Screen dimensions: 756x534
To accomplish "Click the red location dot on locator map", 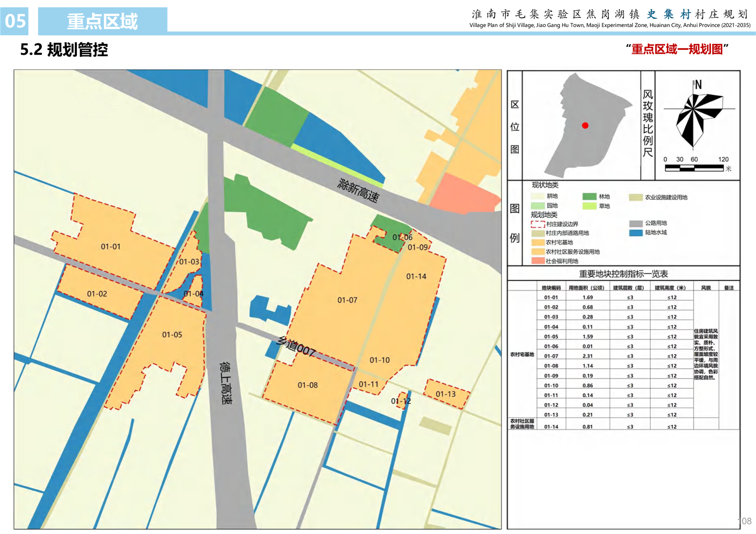I will [585, 126].
